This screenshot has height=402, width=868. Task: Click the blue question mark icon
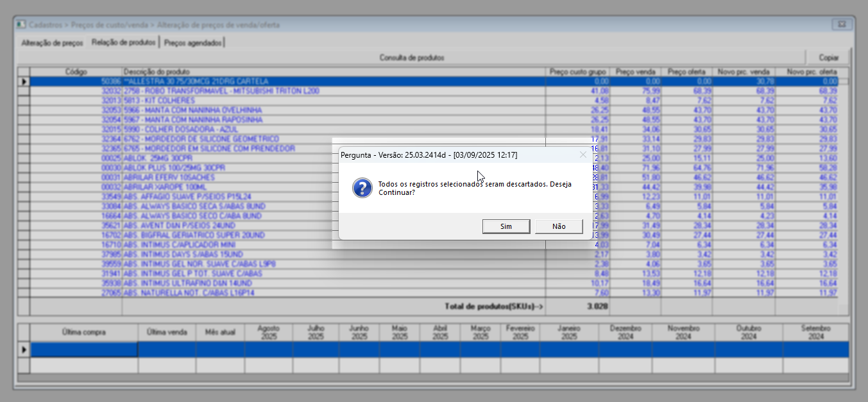tap(362, 188)
